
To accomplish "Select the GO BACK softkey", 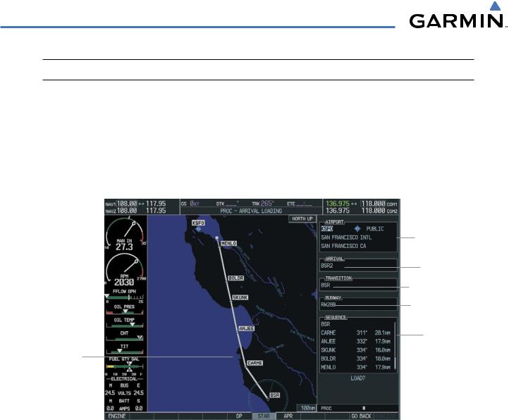I will [x=361, y=416].
